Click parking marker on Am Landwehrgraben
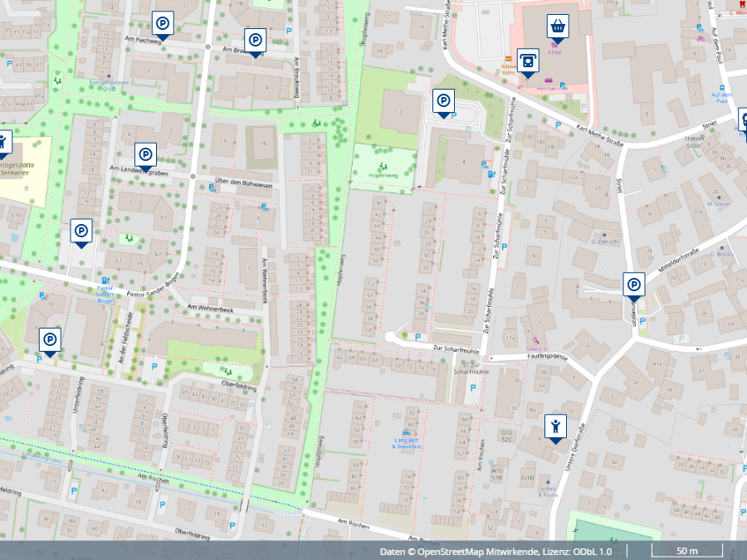 click(x=146, y=155)
